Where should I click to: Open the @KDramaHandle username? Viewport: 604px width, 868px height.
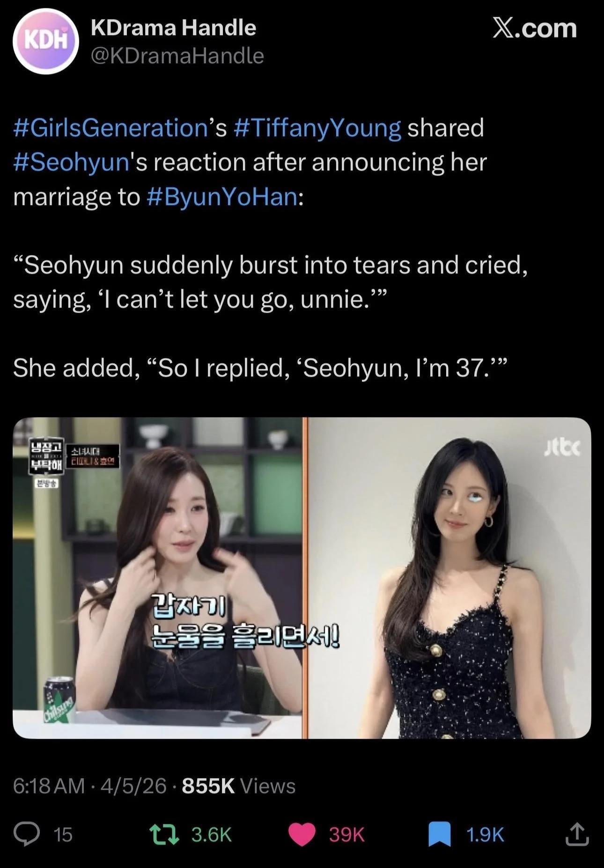(x=177, y=56)
